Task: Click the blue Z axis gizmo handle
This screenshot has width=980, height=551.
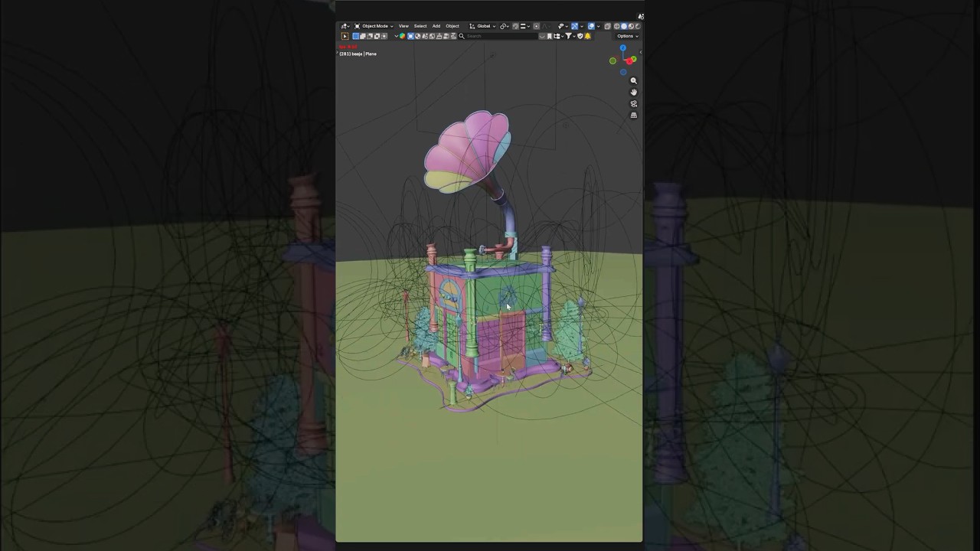Action: [623, 48]
